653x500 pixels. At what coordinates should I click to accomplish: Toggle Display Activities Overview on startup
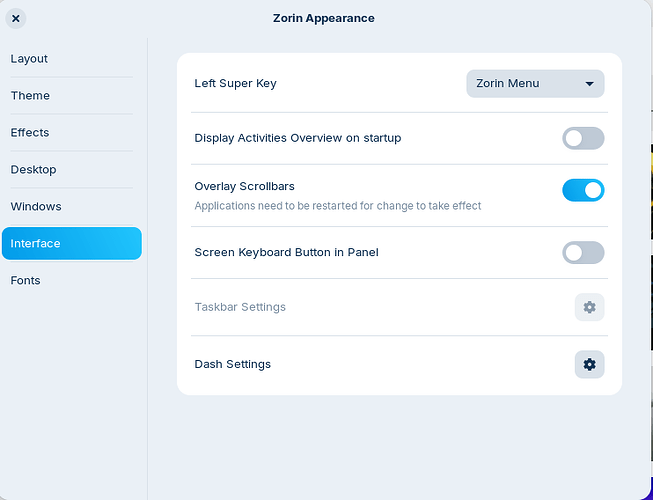click(583, 138)
